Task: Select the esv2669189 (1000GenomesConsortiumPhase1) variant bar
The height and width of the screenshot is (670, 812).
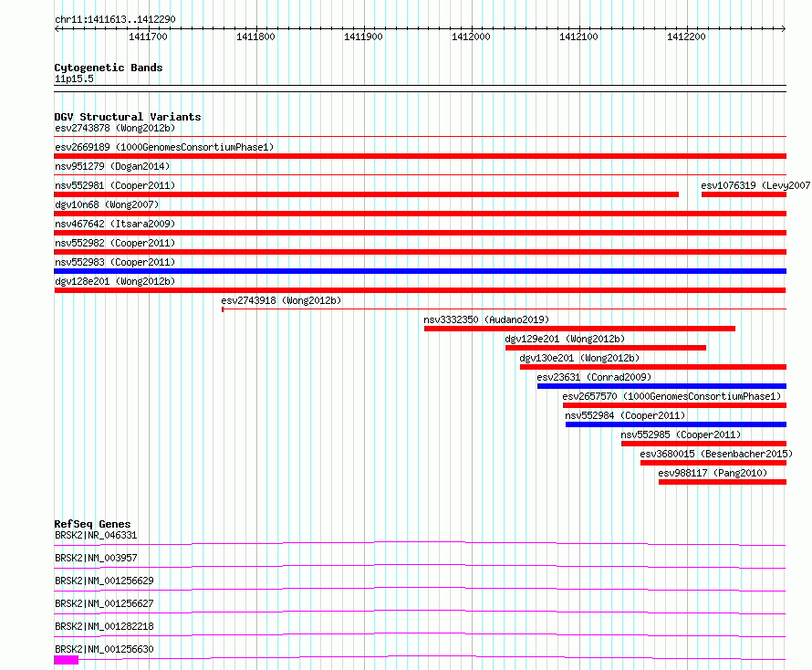Action: tap(420, 156)
